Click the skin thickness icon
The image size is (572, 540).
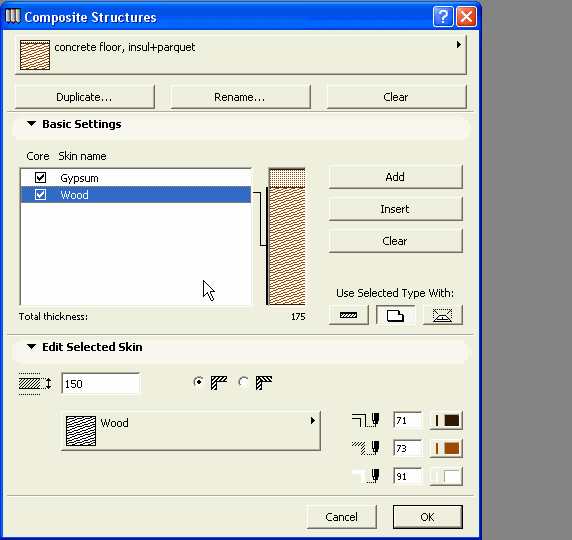[x=35, y=384]
